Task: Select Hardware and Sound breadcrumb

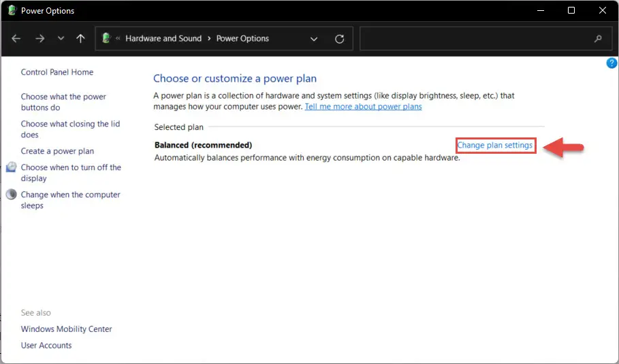Action: (163, 38)
